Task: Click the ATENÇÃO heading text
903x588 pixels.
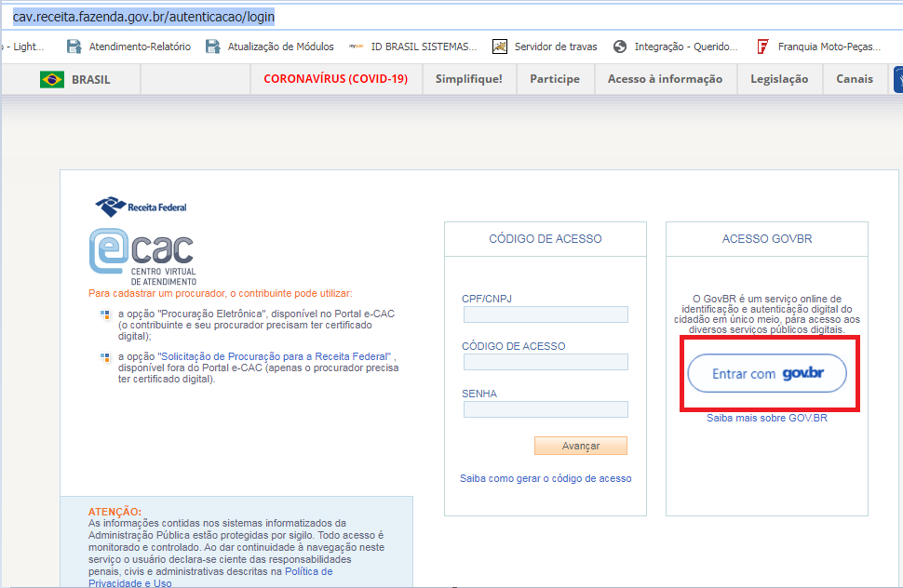Action: (115, 512)
